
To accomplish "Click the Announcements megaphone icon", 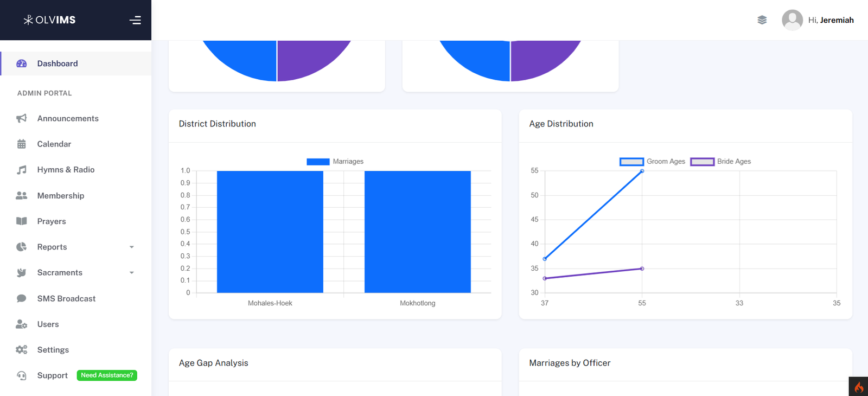I will pos(22,118).
